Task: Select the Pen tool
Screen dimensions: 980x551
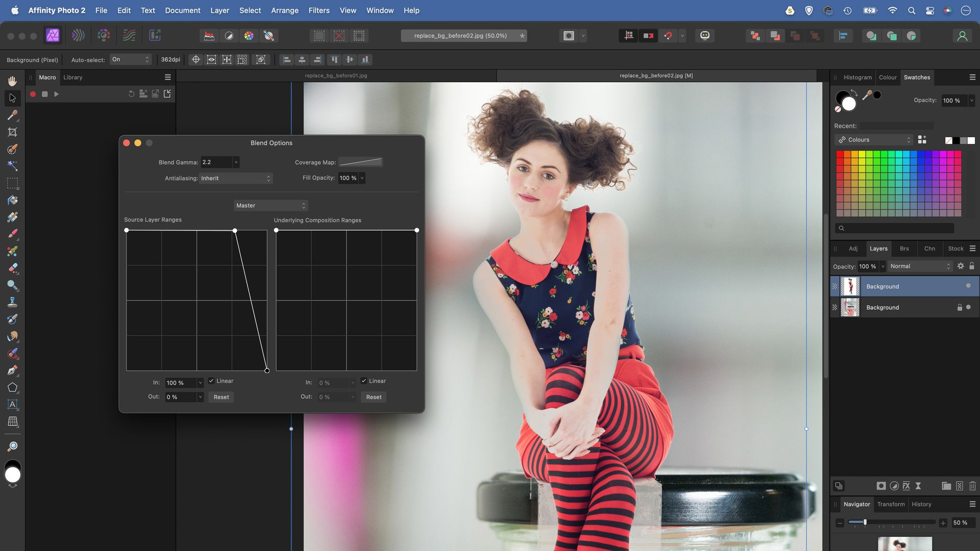Action: click(12, 370)
